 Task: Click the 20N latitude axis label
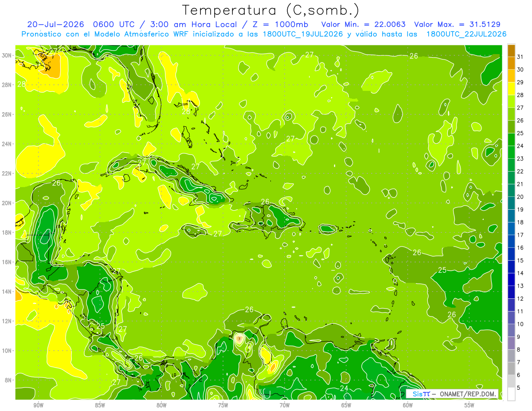click(x=7, y=203)
